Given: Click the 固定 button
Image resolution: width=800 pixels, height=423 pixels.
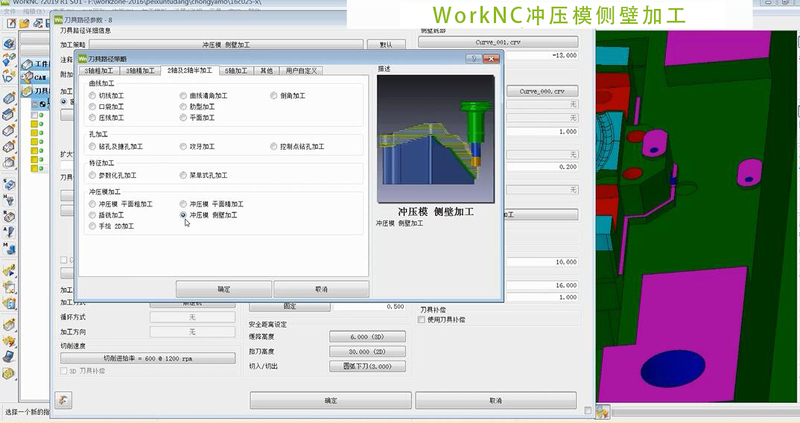Looking at the screenshot, I should pos(290,306).
